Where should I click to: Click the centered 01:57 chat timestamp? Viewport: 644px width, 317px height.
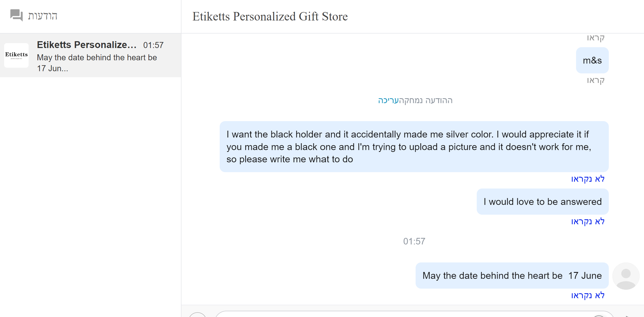pos(414,241)
